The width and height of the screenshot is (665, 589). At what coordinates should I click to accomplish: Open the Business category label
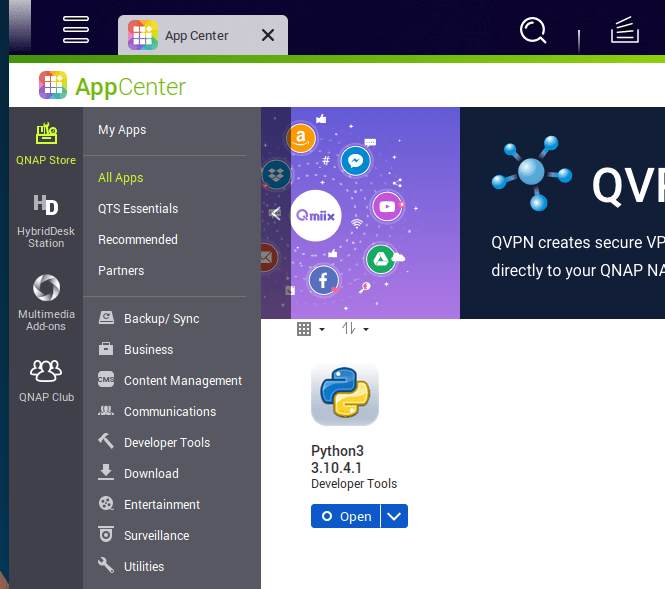(x=148, y=350)
